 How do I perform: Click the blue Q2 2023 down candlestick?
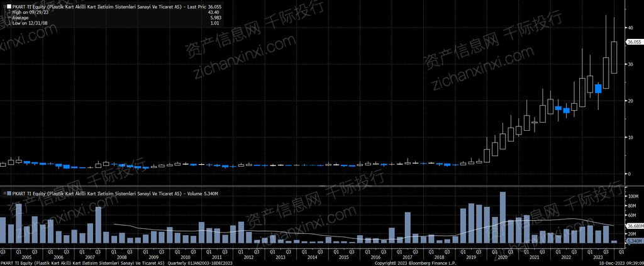click(x=598, y=88)
